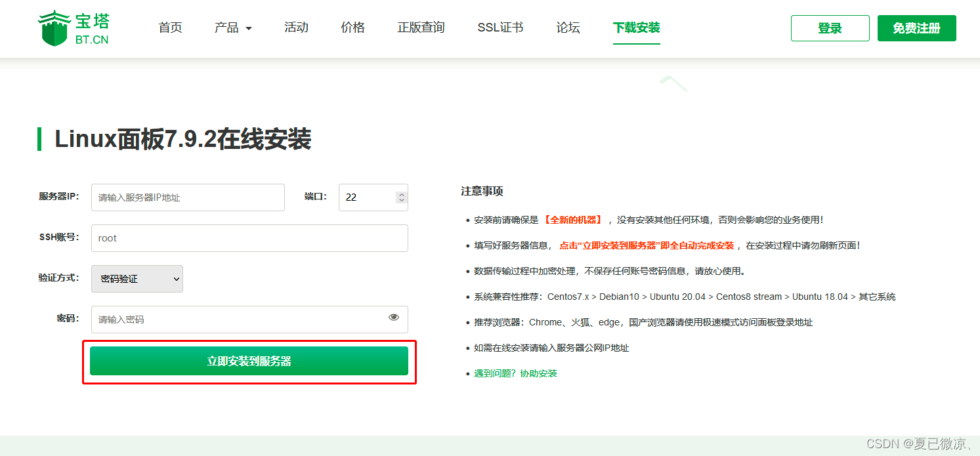Open the 产品 dropdown menu

coord(233,28)
